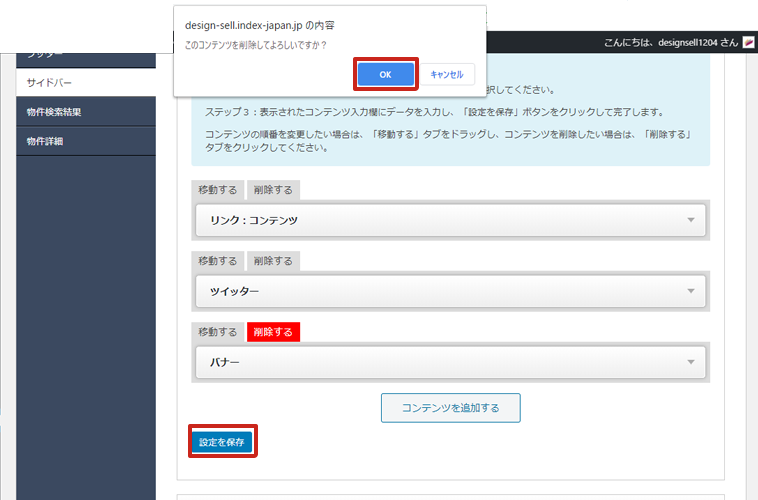Click OK in the delete confirmation dialog
The image size is (758, 500).
(385, 75)
